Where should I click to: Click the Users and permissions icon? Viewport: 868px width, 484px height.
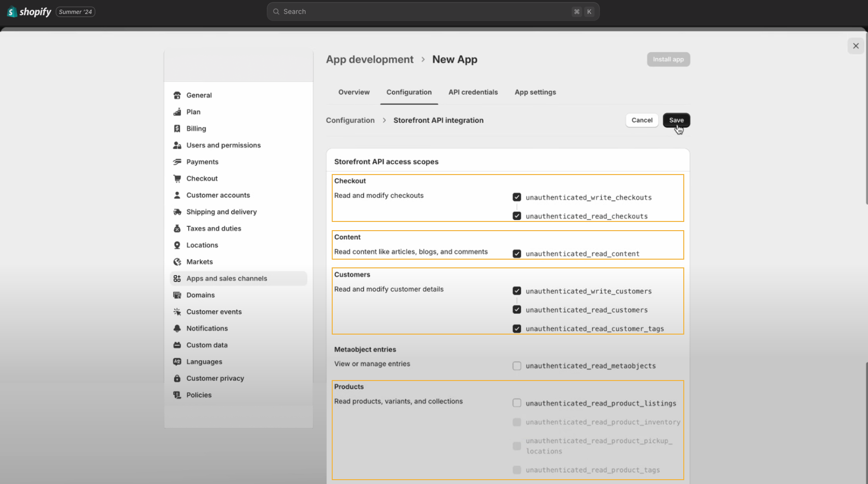(177, 145)
